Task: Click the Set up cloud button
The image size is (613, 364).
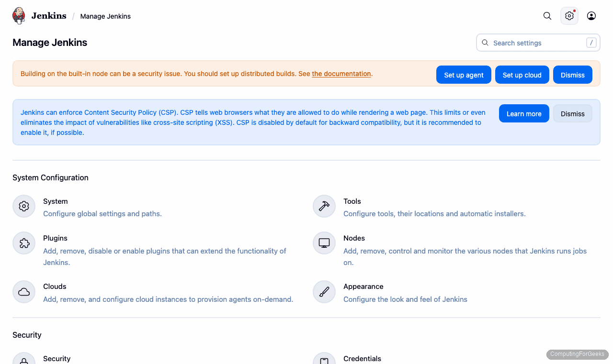Action: tap(522, 75)
